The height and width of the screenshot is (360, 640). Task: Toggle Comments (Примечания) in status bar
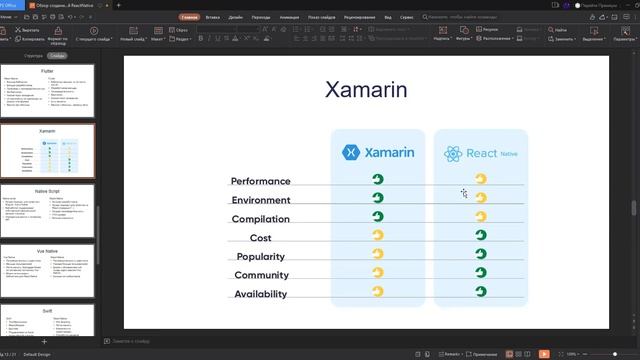[482, 354]
